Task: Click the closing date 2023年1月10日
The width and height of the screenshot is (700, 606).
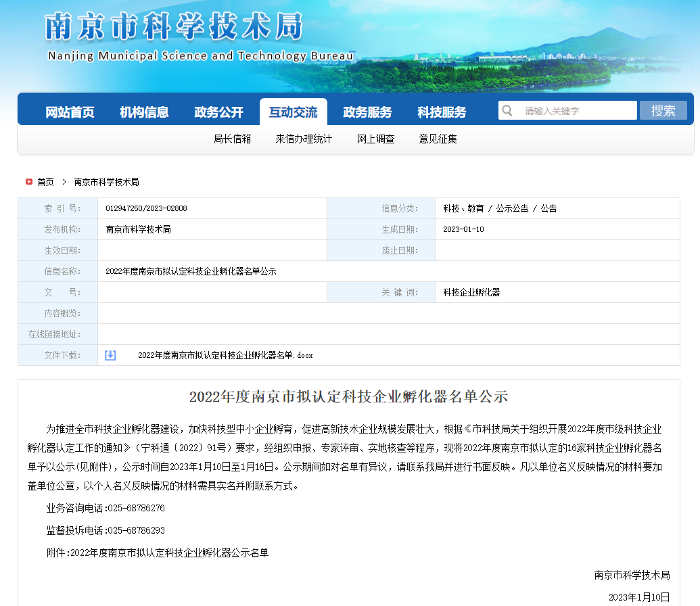Action: pyautogui.click(x=639, y=597)
